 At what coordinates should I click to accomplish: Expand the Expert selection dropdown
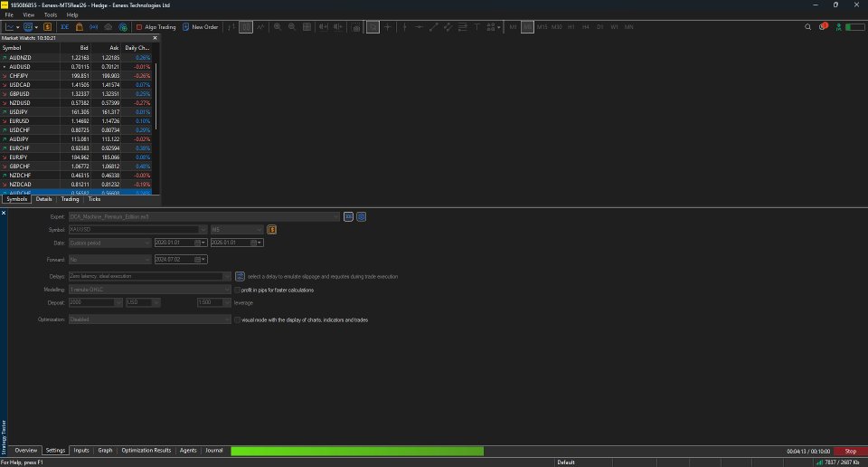coord(336,216)
